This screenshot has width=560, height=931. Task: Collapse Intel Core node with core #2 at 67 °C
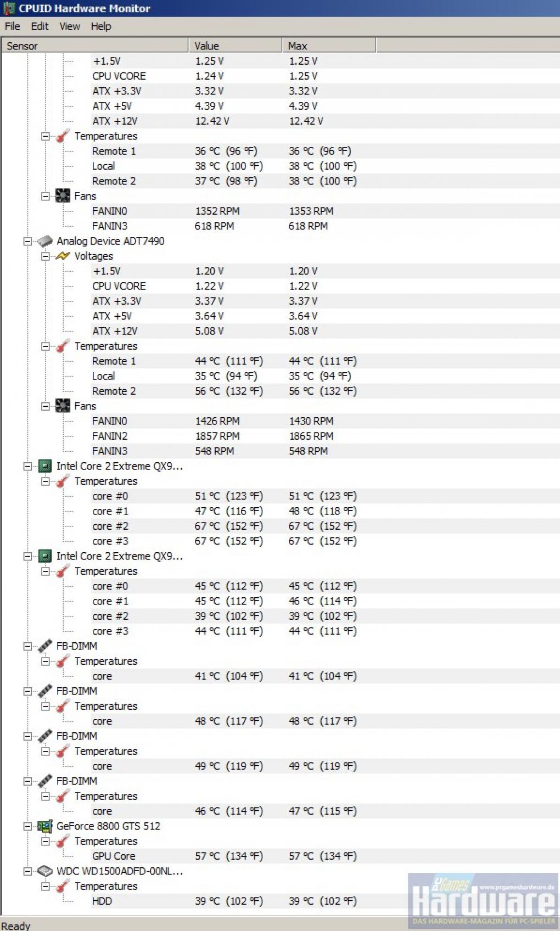pyautogui.click(x=27, y=466)
